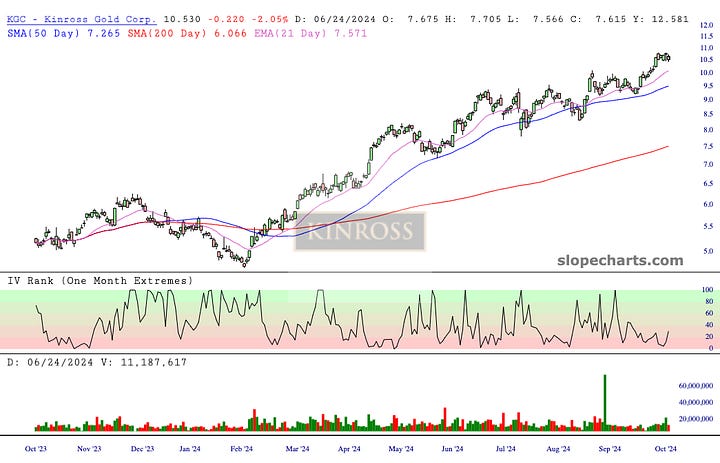Image resolution: width=720 pixels, height=463 pixels.
Task: Click the 40,000,000 volume axis label
Action: [696, 402]
